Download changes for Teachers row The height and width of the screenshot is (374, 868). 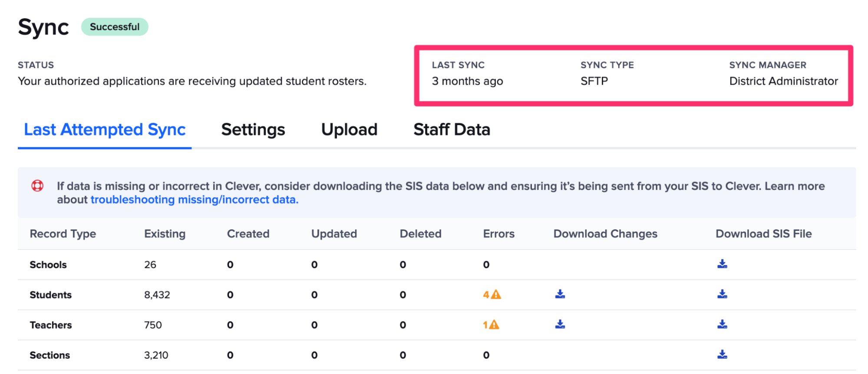560,324
